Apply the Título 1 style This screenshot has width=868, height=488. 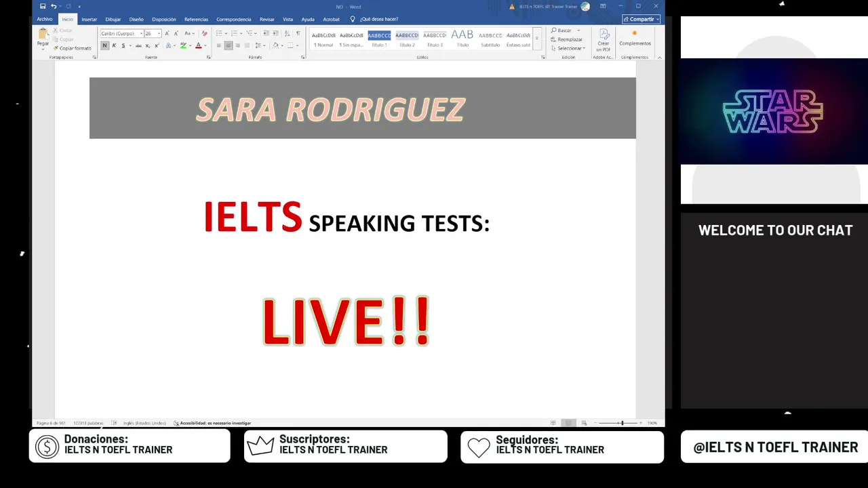tap(380, 39)
